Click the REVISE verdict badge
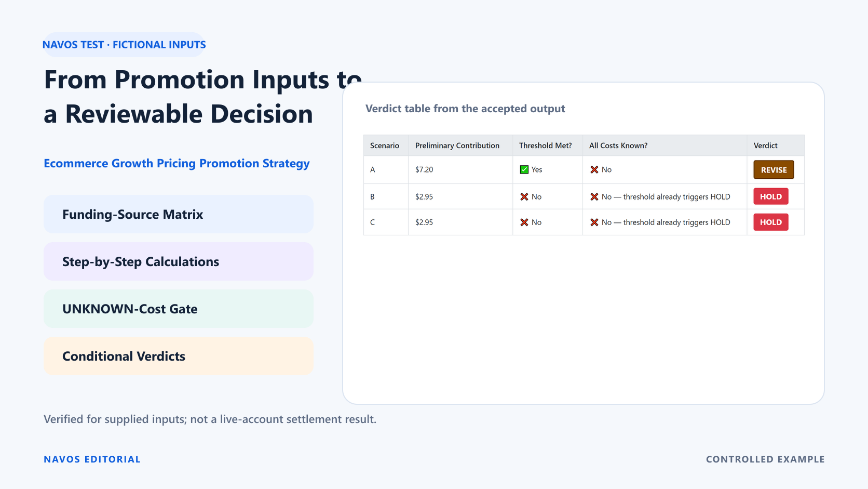Screen dimensions: 868x489 pos(774,170)
